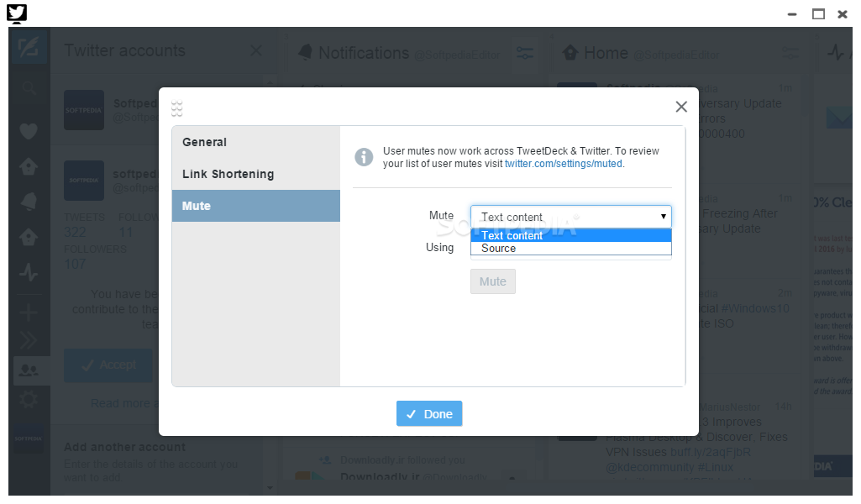Open the General settings tab
The image size is (861, 504).
click(256, 142)
